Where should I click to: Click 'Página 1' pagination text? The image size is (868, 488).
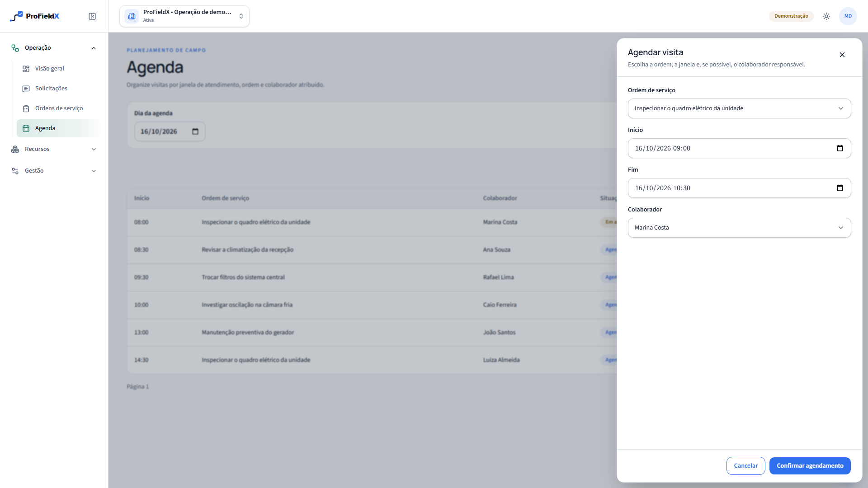click(137, 386)
